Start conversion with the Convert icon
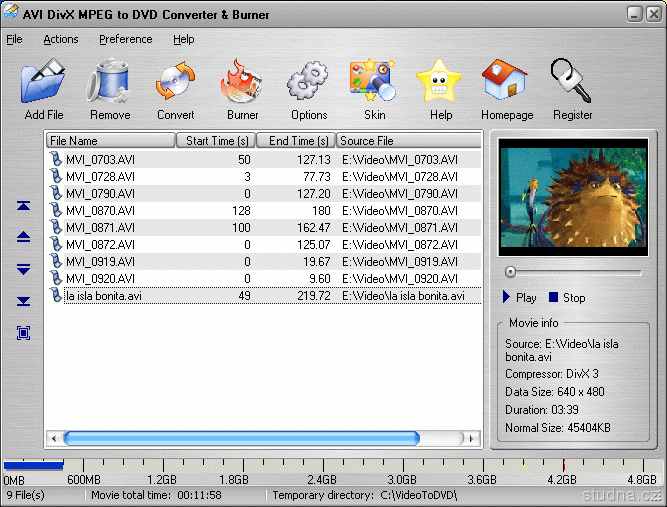 click(x=176, y=83)
